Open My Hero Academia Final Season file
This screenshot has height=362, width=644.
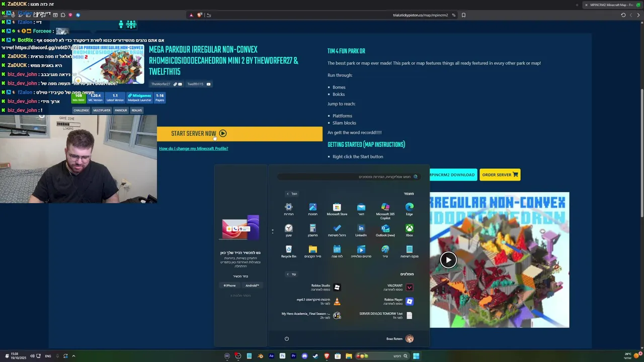tap(311, 315)
